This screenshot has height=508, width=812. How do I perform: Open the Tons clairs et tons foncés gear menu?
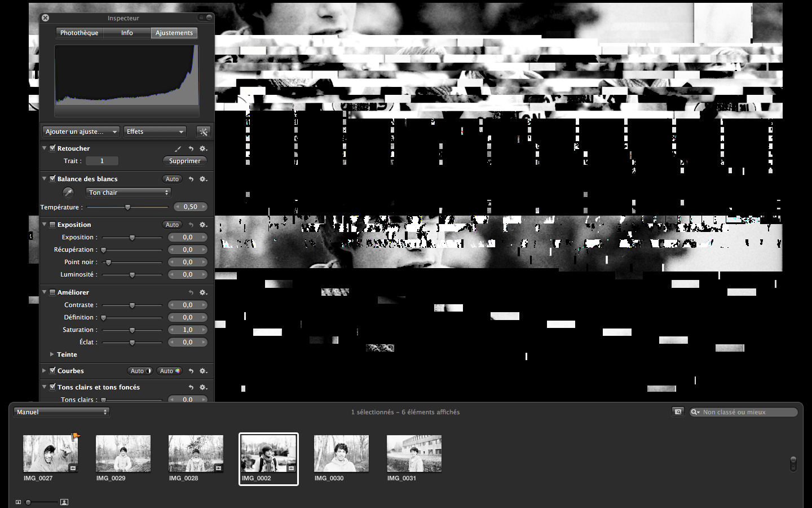click(x=203, y=387)
